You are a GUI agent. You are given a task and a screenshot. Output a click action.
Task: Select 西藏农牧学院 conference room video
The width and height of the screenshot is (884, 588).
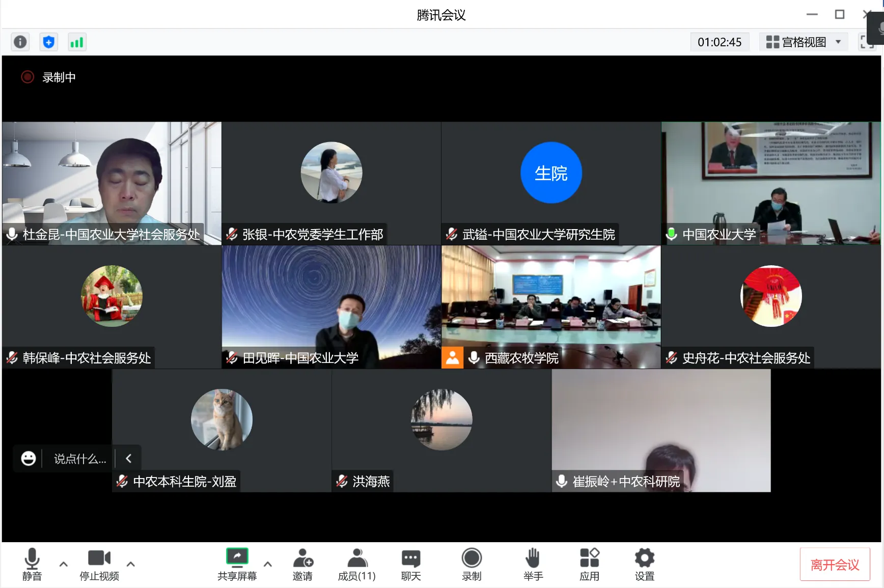(x=551, y=306)
